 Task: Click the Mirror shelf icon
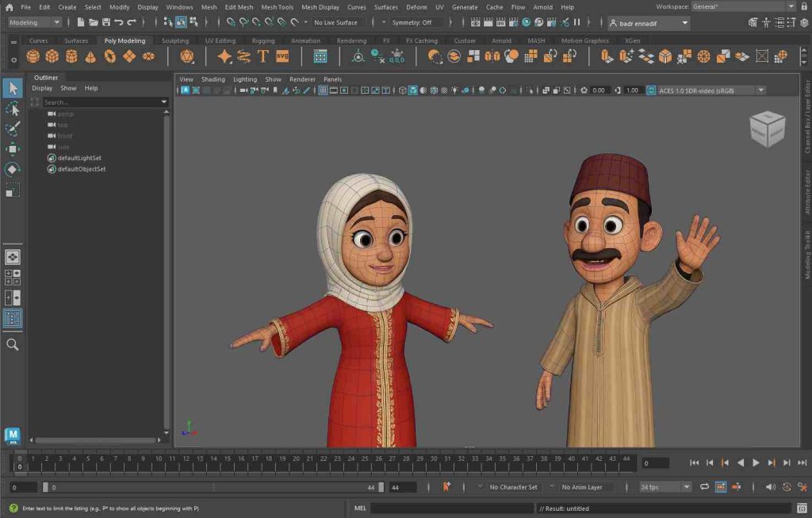492,56
